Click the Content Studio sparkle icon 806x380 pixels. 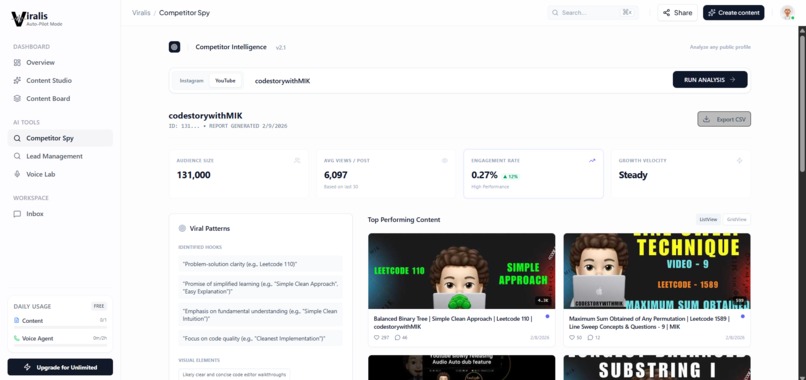pyautogui.click(x=17, y=80)
